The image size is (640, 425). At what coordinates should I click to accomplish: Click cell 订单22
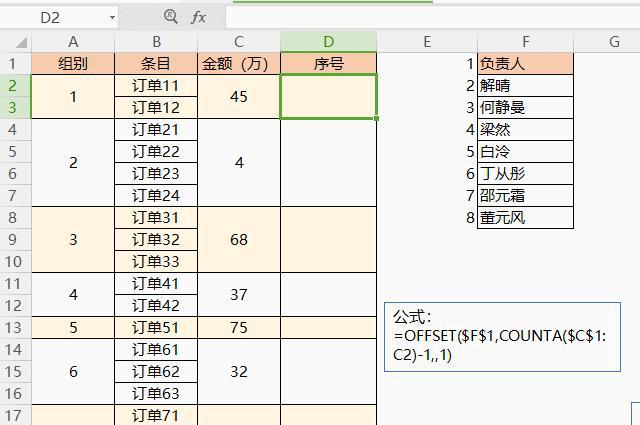[x=156, y=152]
